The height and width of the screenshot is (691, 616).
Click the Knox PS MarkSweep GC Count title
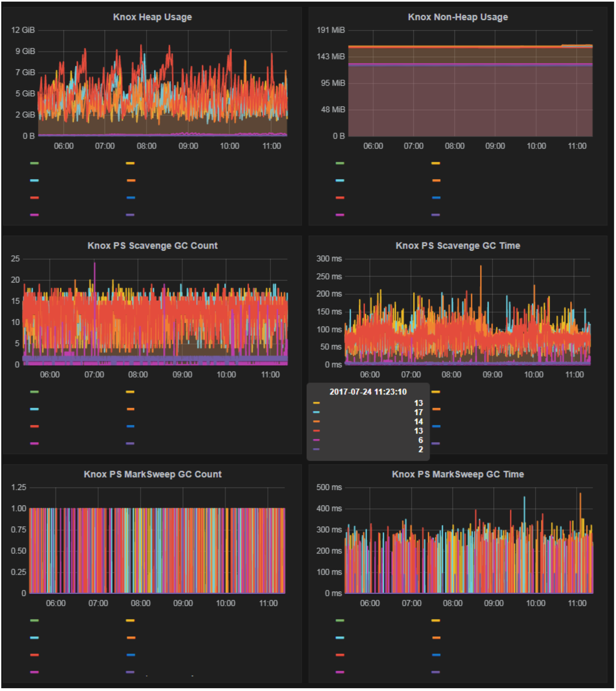pos(152,474)
